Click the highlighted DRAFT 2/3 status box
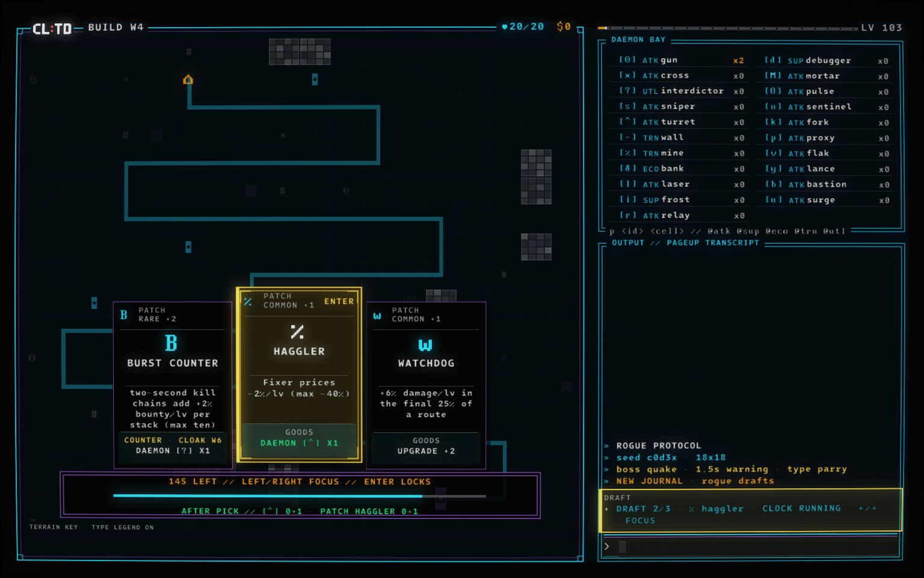The image size is (924, 578). tap(751, 510)
